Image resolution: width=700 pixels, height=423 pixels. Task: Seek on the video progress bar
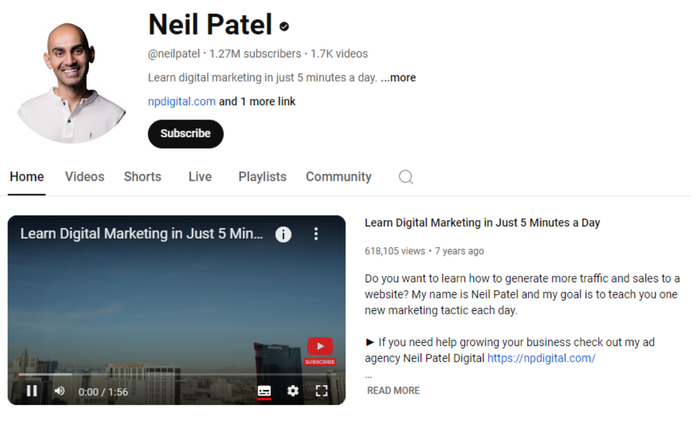176,374
